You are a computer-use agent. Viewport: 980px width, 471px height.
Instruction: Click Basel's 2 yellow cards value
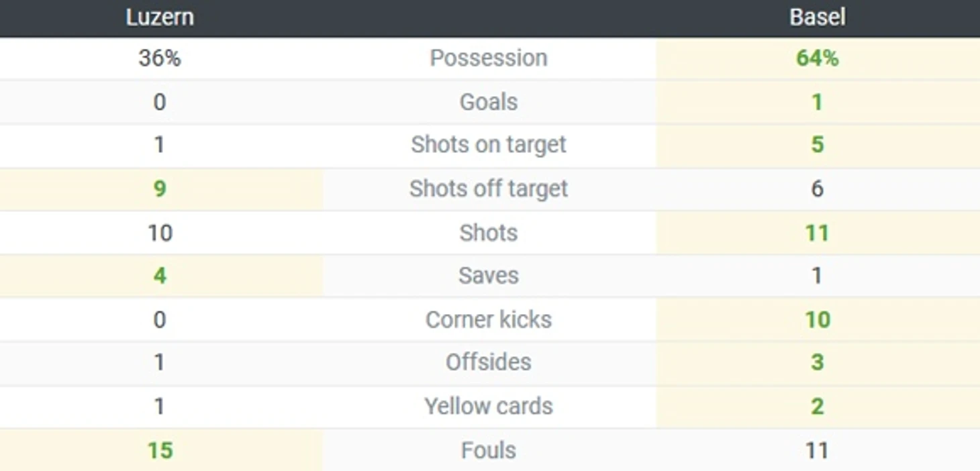click(817, 406)
